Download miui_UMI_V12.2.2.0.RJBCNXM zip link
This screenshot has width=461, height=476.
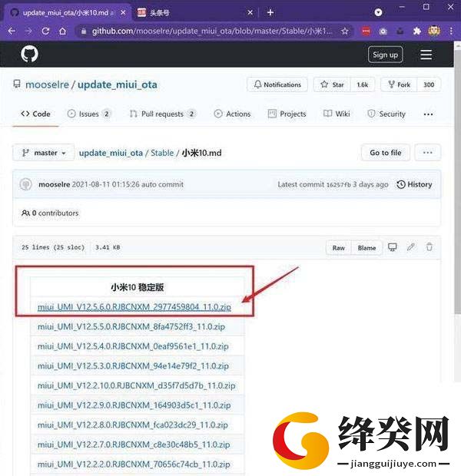point(134,464)
